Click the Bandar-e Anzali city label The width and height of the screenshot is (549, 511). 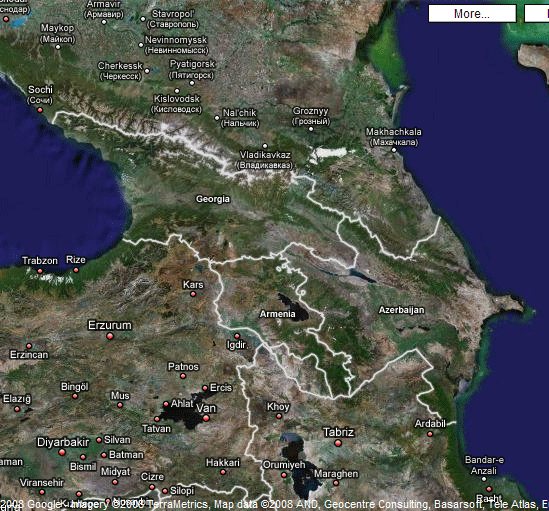tap(484, 465)
